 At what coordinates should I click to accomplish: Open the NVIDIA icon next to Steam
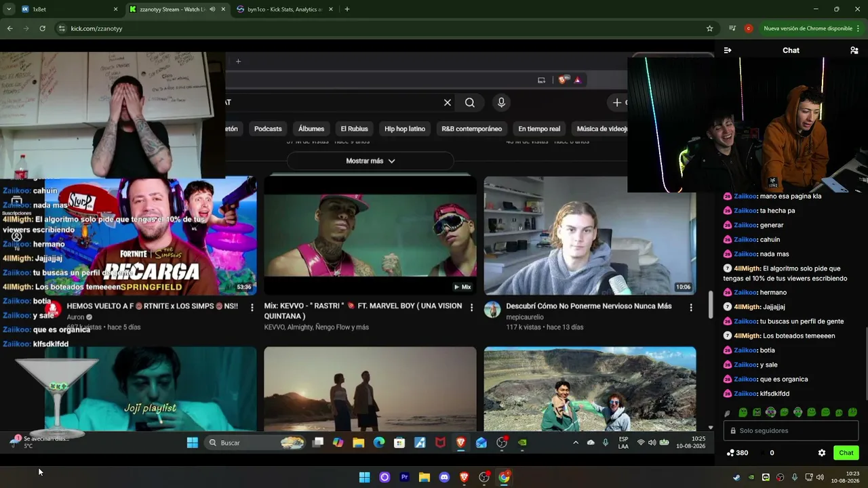click(x=751, y=477)
